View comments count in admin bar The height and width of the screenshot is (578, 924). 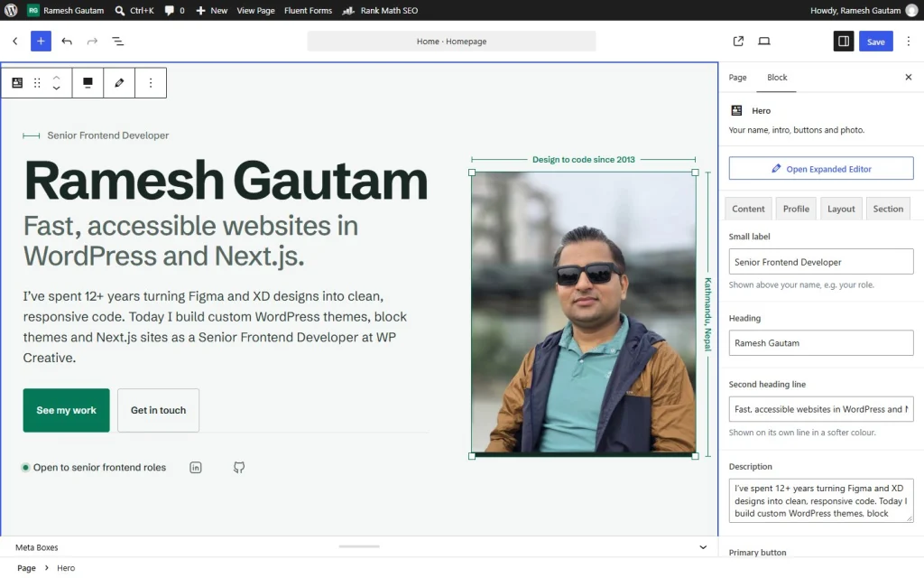pyautogui.click(x=174, y=10)
